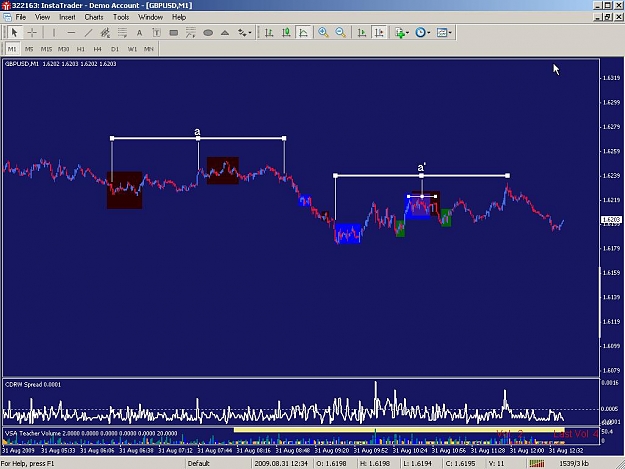625x469 pixels.
Task: Open the arrows objects dropdown
Action: click(244, 33)
